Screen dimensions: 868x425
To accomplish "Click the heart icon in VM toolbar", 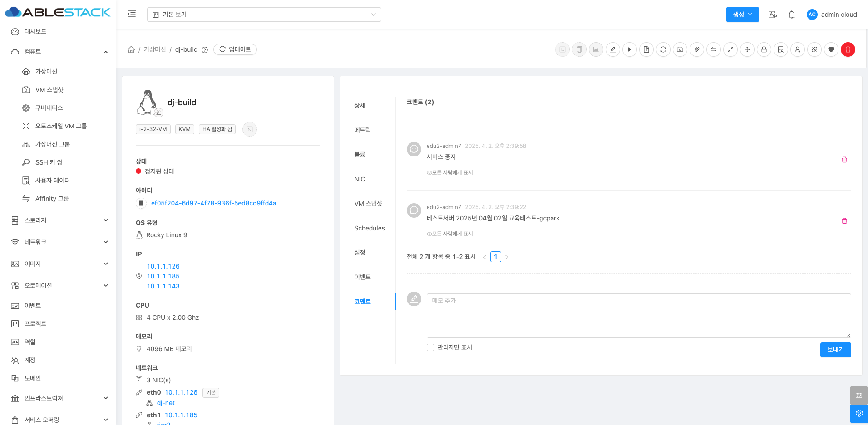I will click(831, 49).
